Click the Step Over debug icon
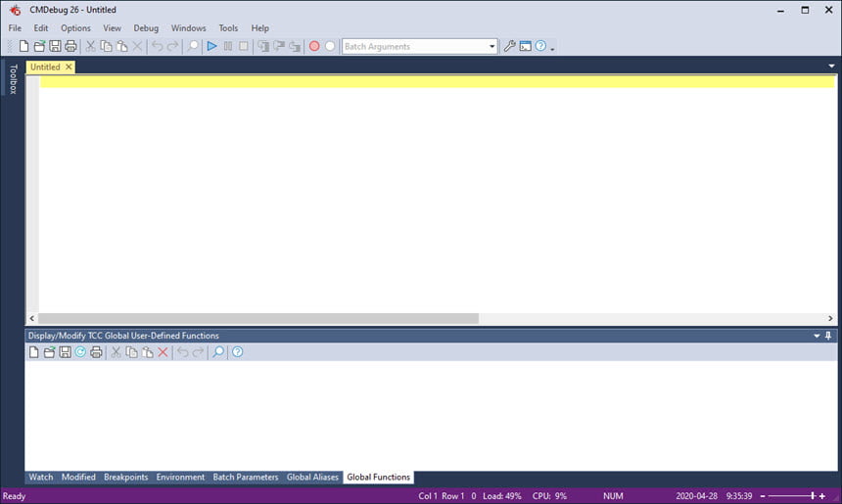The height and width of the screenshot is (504, 842). coord(279,46)
